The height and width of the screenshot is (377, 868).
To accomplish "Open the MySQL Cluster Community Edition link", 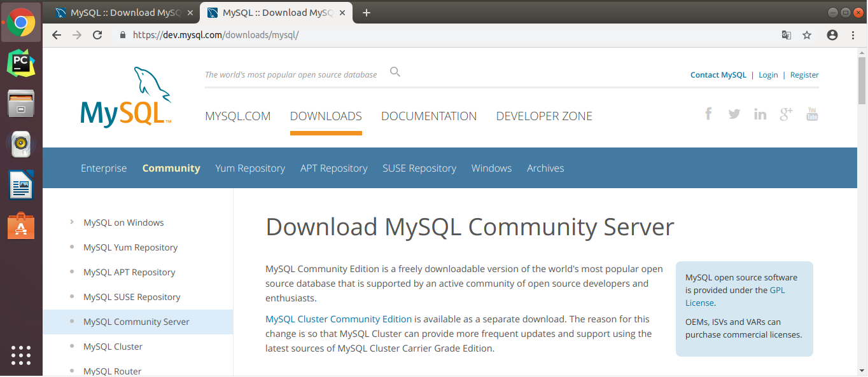I will coord(339,319).
